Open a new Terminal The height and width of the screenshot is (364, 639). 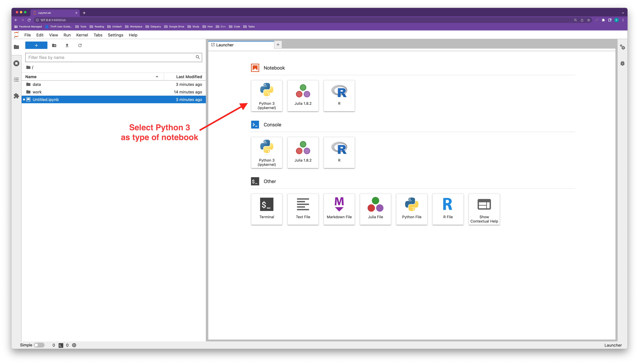266,209
